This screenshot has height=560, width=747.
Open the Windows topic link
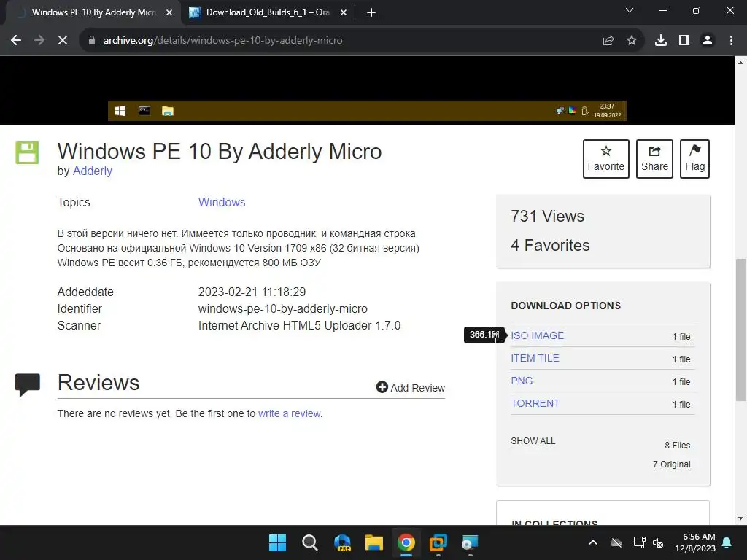(x=222, y=202)
